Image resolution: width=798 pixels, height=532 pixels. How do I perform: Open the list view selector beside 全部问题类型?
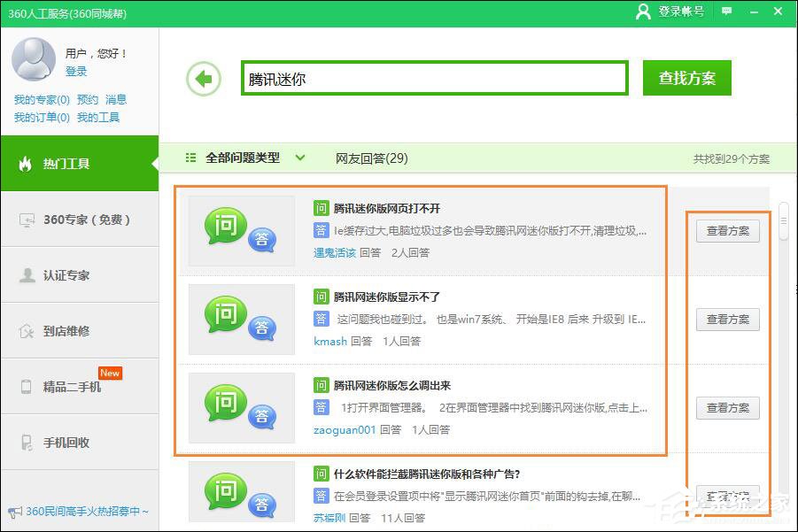(190, 157)
